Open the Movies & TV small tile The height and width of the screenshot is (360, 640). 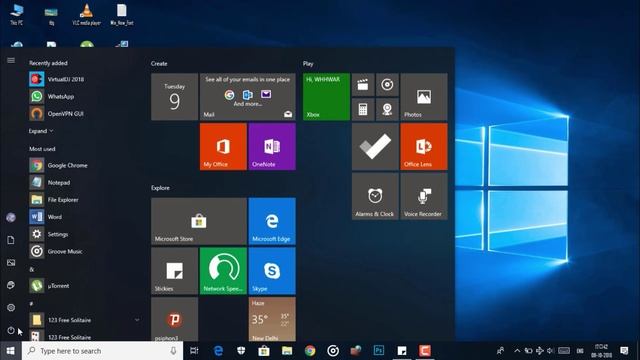pos(363,85)
